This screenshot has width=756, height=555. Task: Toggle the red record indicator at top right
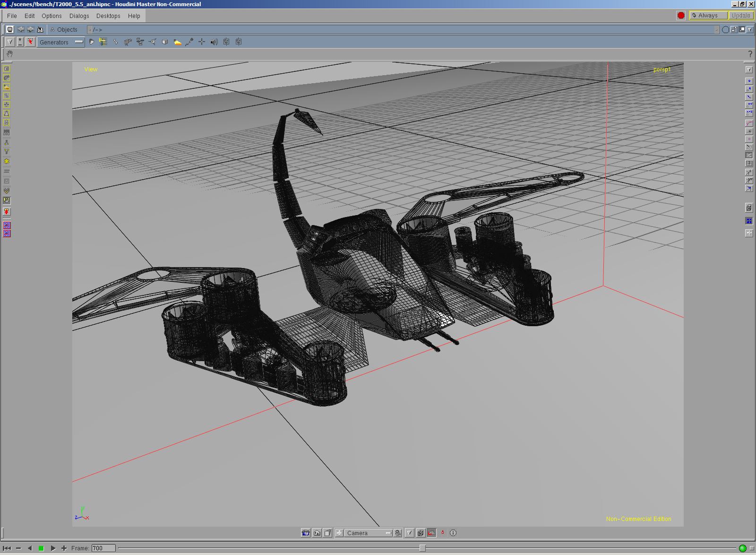click(x=681, y=16)
